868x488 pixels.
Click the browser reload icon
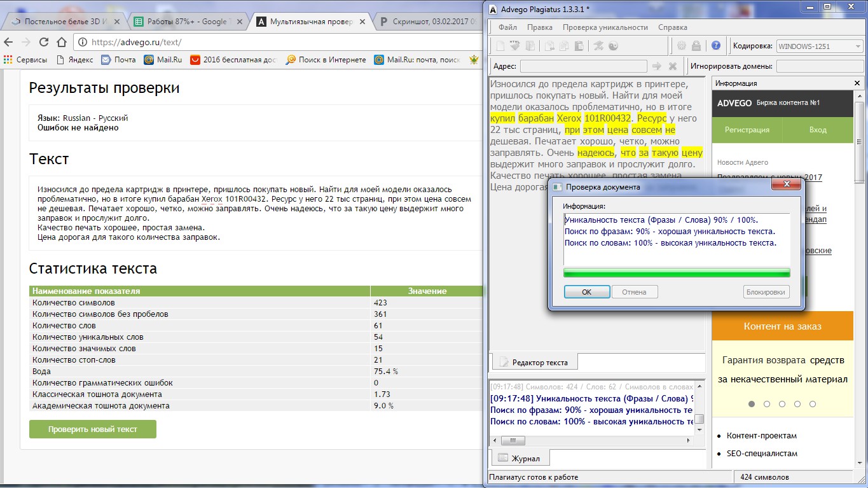[44, 42]
